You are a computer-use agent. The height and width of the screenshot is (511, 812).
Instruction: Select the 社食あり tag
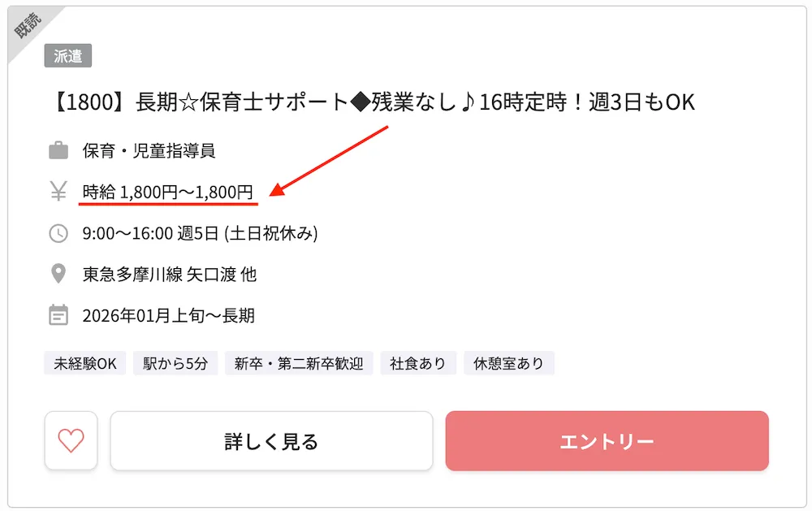pos(418,363)
